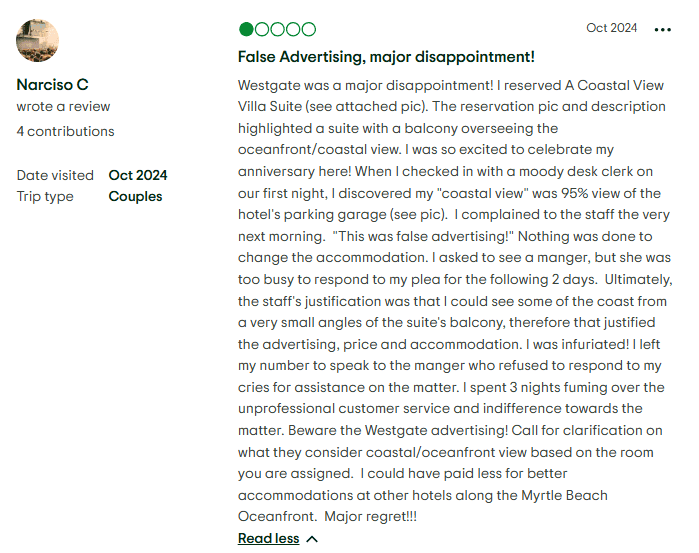
Task: Open the "False Advertising, major disappointment!" review title
Action: pyautogui.click(x=386, y=57)
